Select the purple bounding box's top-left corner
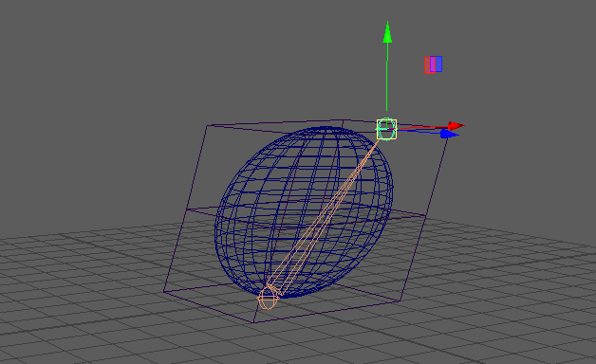This screenshot has height=364, width=596. [207, 126]
